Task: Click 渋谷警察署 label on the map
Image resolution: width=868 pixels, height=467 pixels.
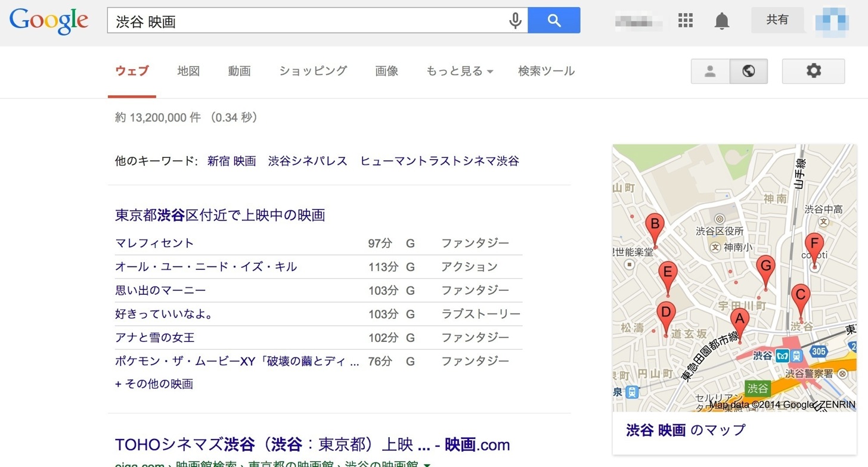Action: point(809,373)
